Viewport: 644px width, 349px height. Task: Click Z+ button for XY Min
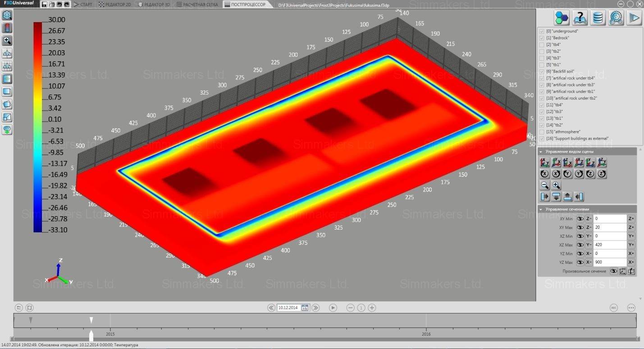click(x=631, y=218)
